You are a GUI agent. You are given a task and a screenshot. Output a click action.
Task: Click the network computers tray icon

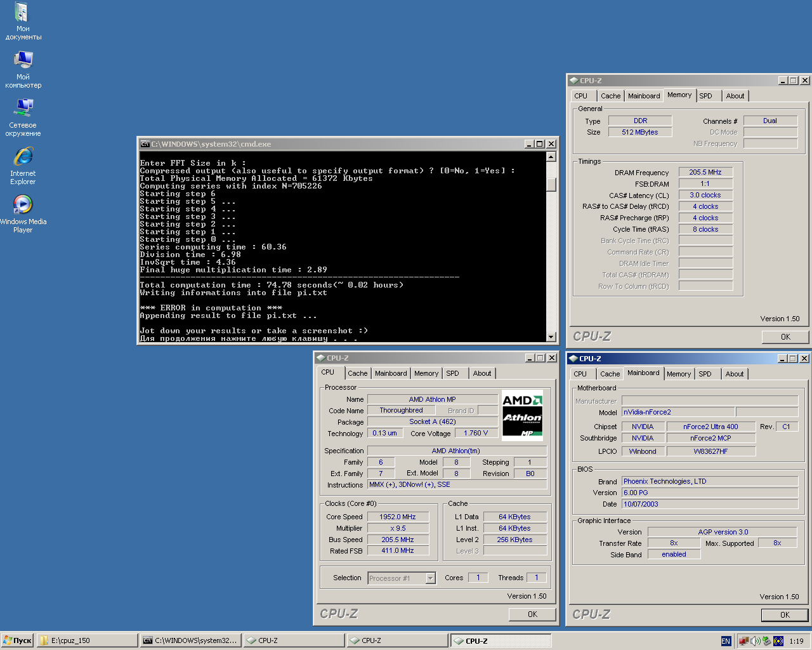(x=743, y=641)
